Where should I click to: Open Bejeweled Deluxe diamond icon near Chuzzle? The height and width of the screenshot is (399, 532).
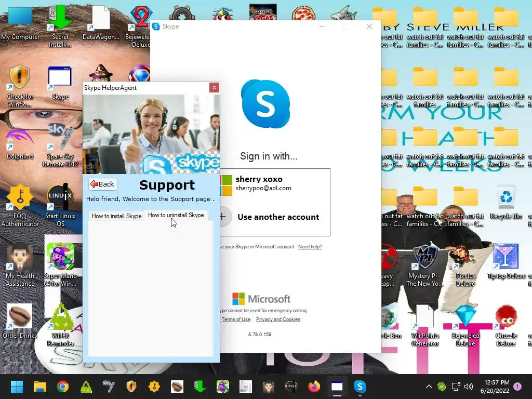point(465,325)
